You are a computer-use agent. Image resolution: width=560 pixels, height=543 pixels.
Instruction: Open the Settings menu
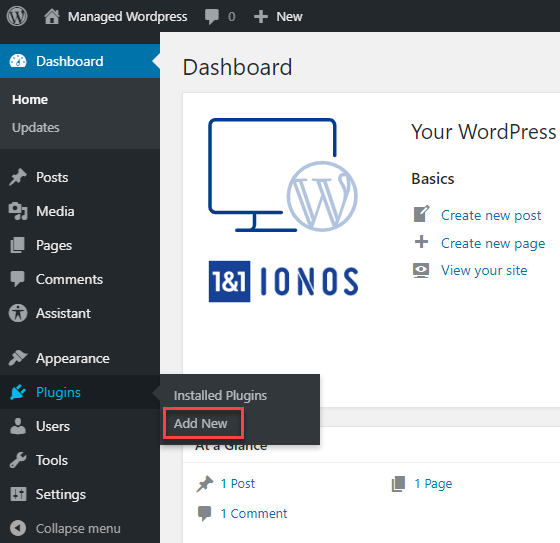(x=61, y=494)
